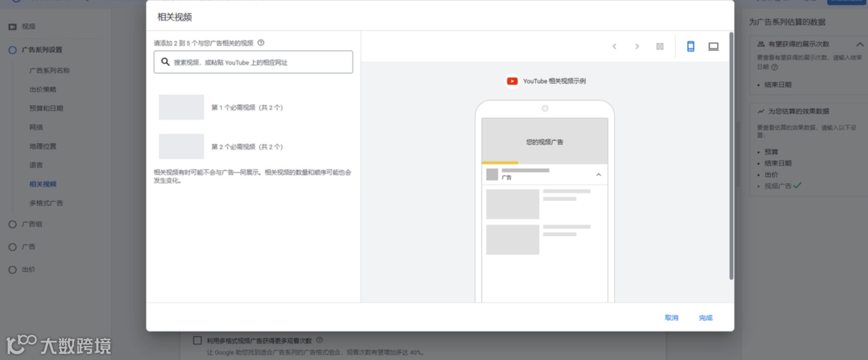Open 相关视频 in sidebar
Screen dimensions: 868x360
tap(43, 184)
